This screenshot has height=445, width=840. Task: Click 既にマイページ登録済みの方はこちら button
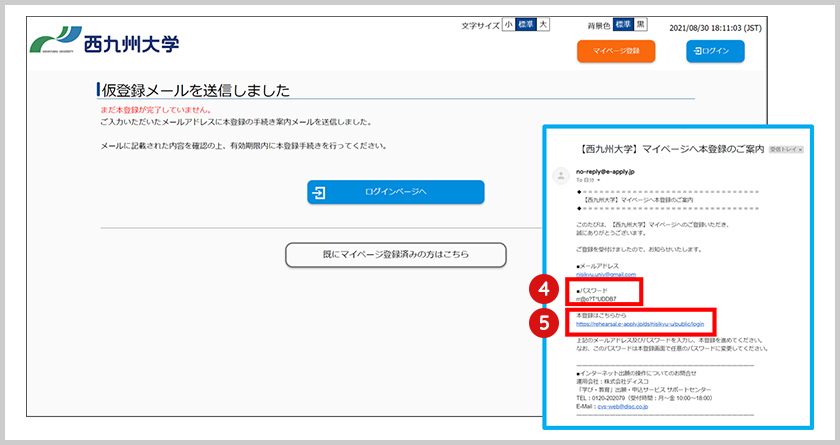tap(396, 254)
